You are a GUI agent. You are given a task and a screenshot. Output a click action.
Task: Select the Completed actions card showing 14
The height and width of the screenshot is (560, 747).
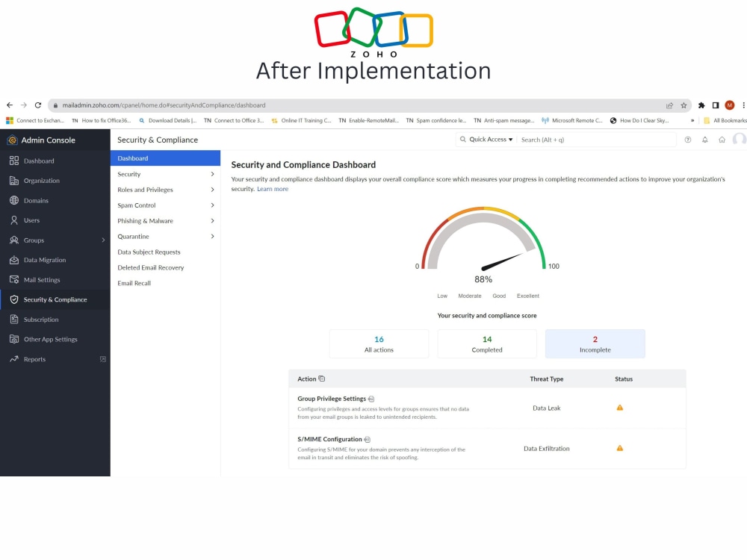[x=486, y=343]
